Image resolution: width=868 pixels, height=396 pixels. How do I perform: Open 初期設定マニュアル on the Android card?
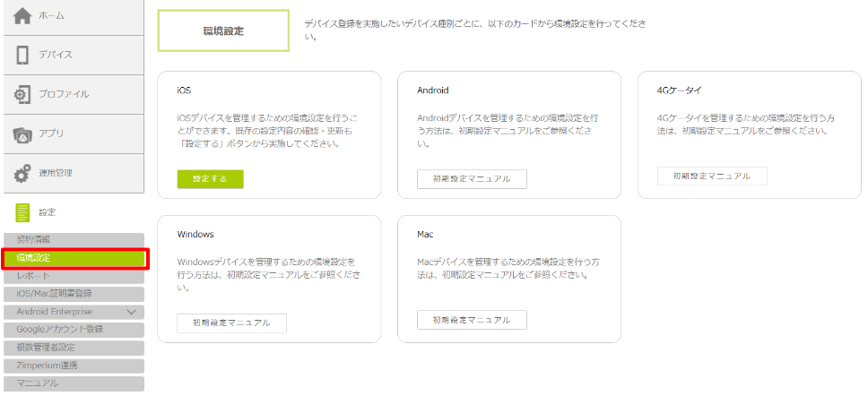[472, 179]
